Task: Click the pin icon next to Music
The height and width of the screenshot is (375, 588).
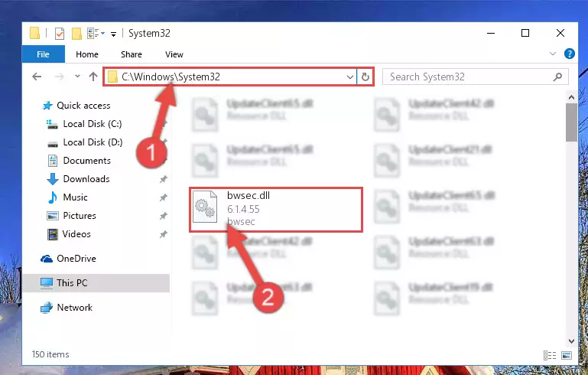Action: (x=163, y=197)
